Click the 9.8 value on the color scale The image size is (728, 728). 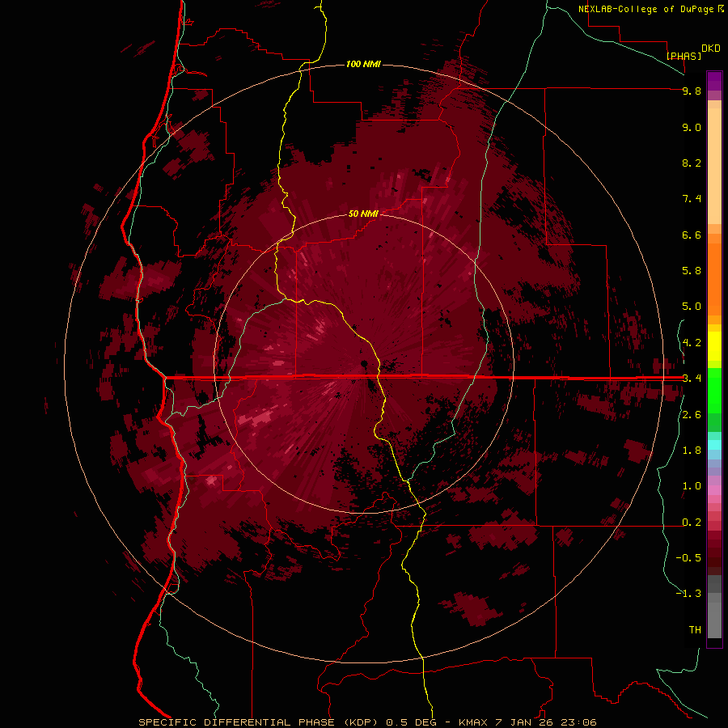point(691,91)
